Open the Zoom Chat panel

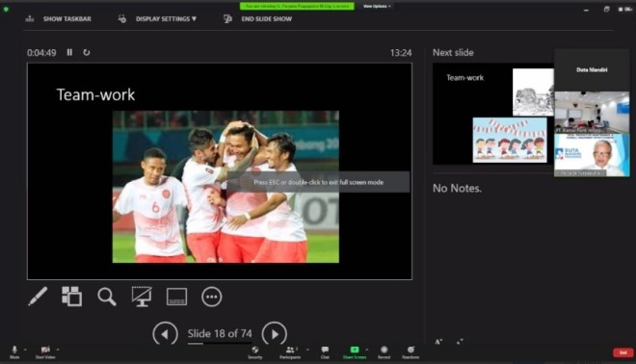325,352
